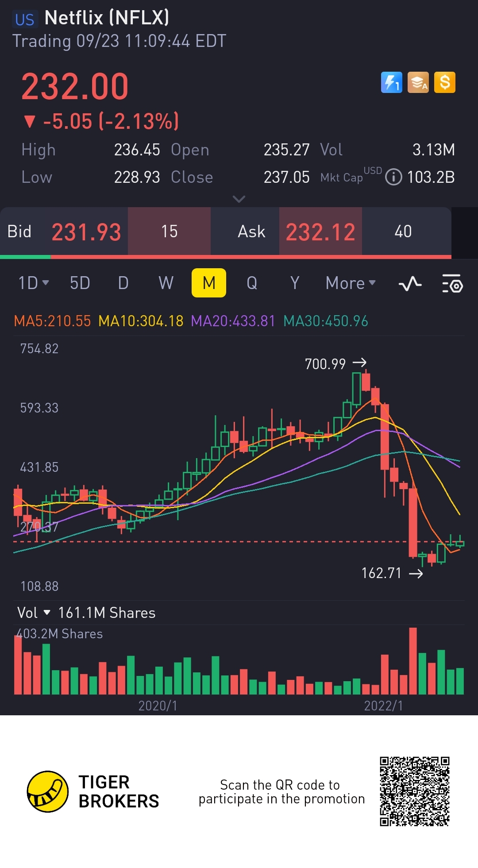Tap the US market badge
Image resolution: width=478 pixels, height=868 pixels.
pyautogui.click(x=25, y=19)
